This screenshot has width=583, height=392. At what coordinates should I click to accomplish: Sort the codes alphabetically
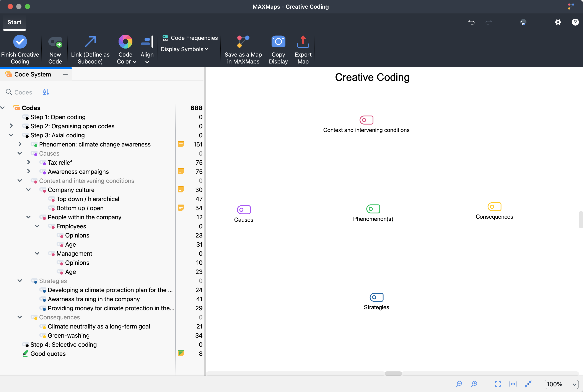[46, 92]
